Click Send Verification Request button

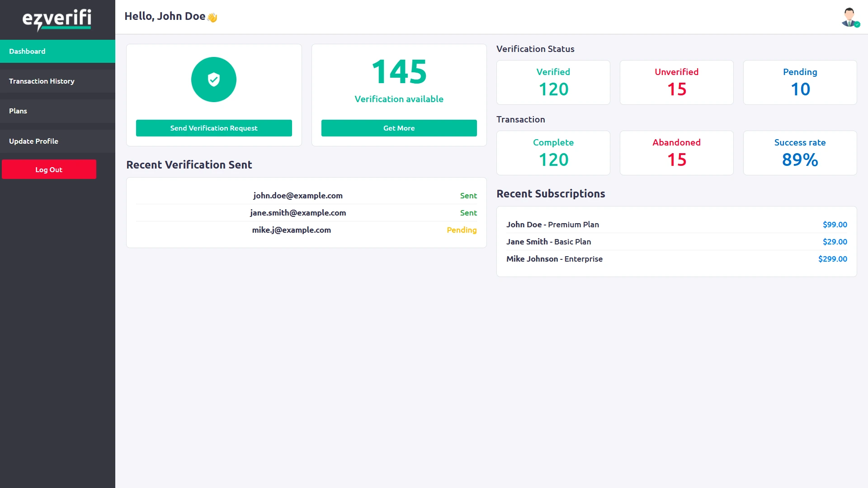point(214,128)
